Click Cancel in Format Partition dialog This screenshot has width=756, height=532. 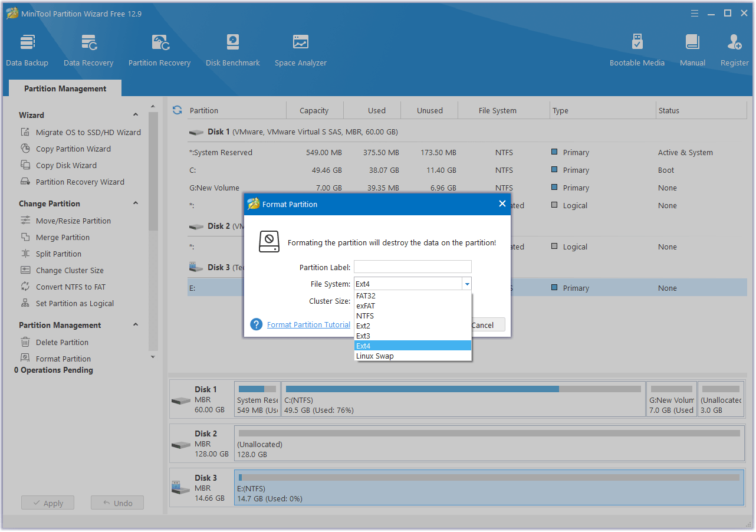pos(482,325)
